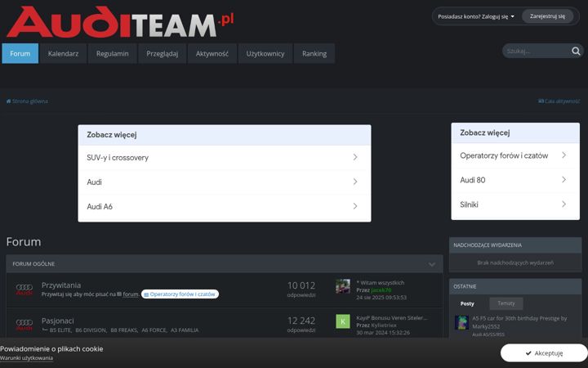Open the Użytkownicy tab
The height and width of the screenshot is (368, 588).
[x=265, y=53]
